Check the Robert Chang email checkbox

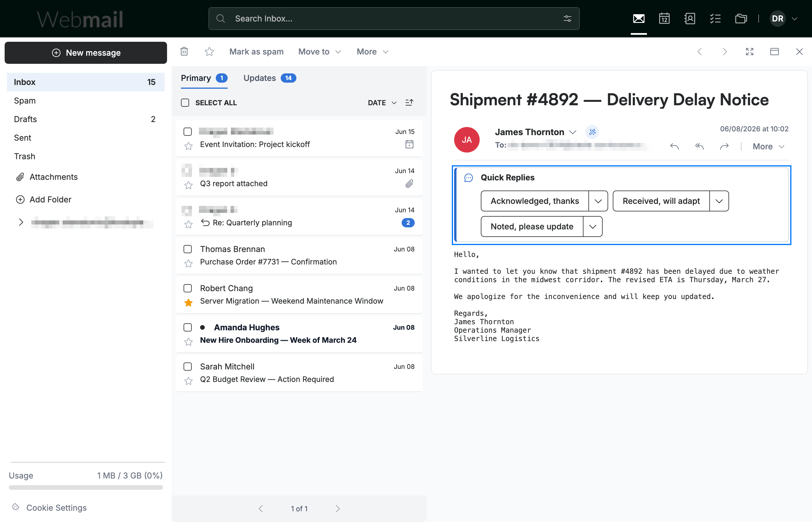(x=187, y=289)
